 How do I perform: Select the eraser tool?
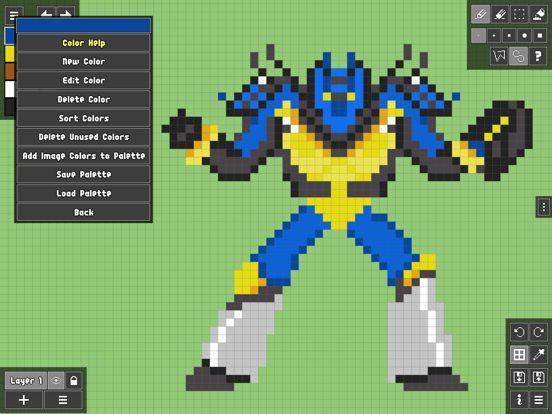click(500, 14)
